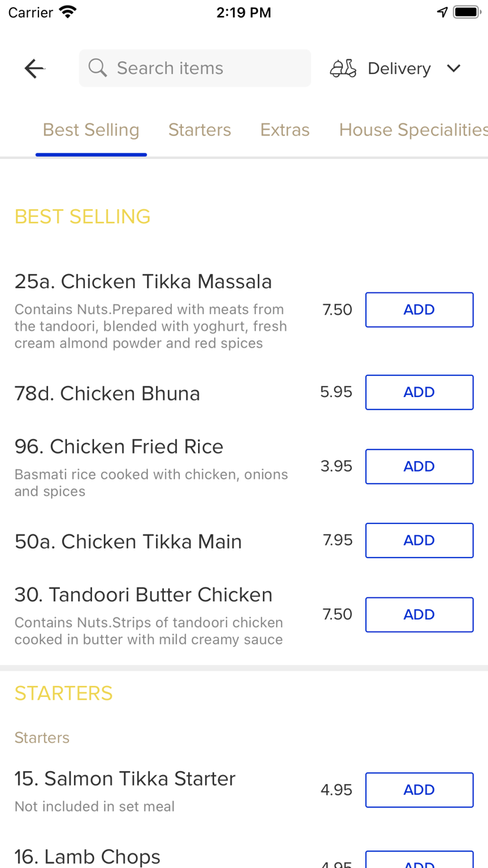Tap the Search items input field
Viewport: 488px width, 868px height.
pyautogui.click(x=195, y=68)
